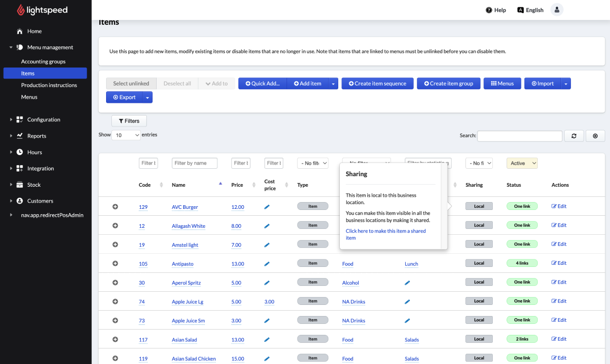Edit cost price pencil for Aperol Spritz

[267, 283]
